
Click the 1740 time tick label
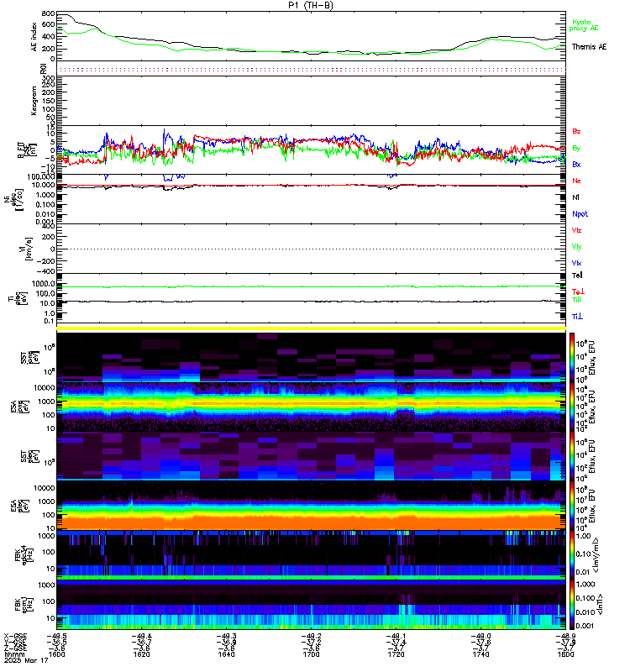point(480,654)
